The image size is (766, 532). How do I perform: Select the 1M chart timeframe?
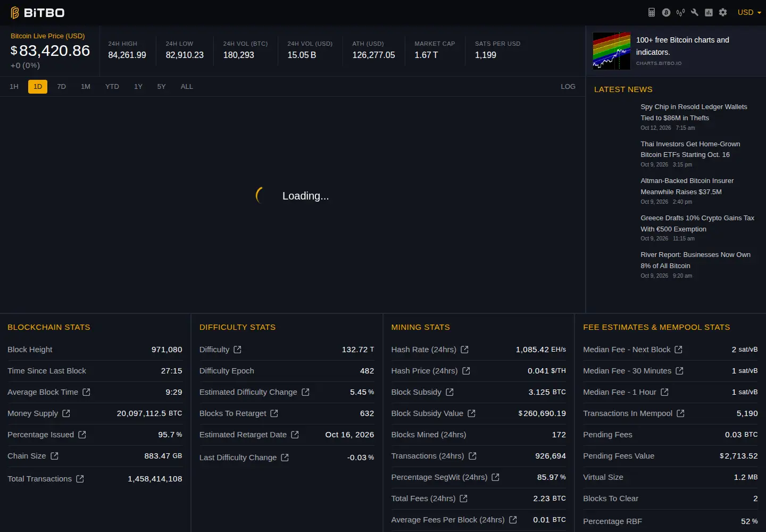[x=86, y=86]
